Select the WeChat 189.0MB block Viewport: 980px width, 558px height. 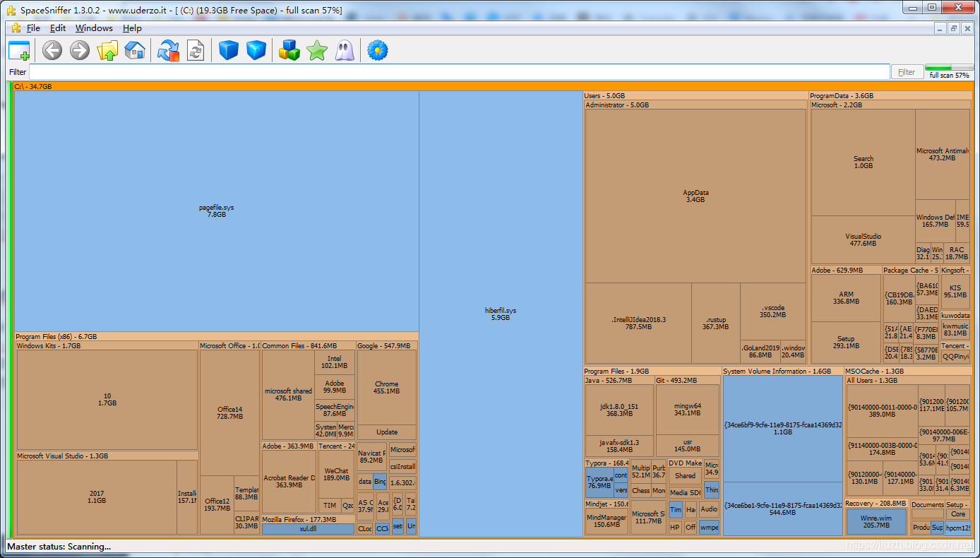tap(336, 475)
